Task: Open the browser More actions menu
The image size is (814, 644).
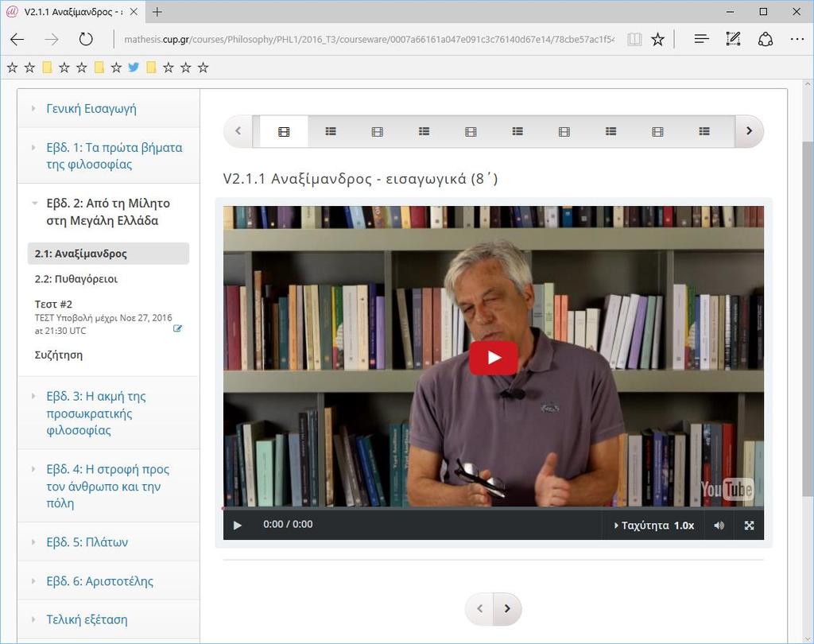Action: click(797, 39)
